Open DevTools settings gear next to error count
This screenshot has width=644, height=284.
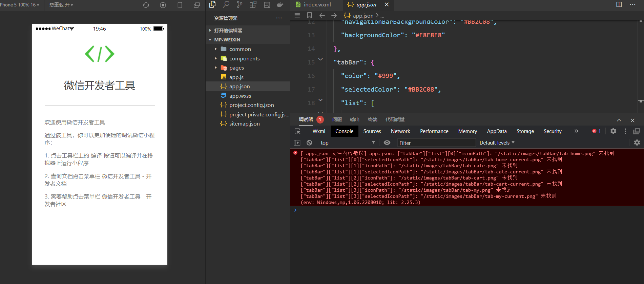coord(613,131)
